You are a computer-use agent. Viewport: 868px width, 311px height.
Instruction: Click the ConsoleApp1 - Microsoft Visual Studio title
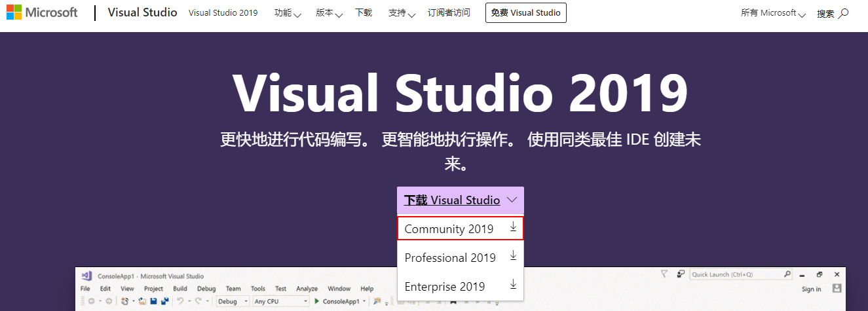(x=151, y=276)
